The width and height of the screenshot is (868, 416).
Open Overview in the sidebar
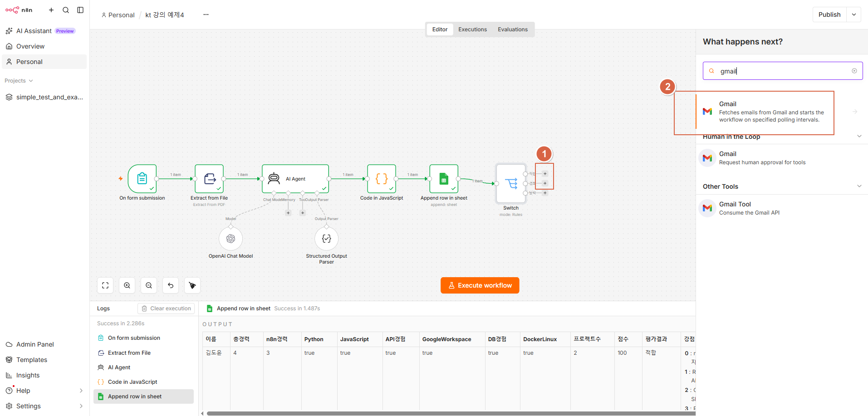pyautogui.click(x=44, y=46)
